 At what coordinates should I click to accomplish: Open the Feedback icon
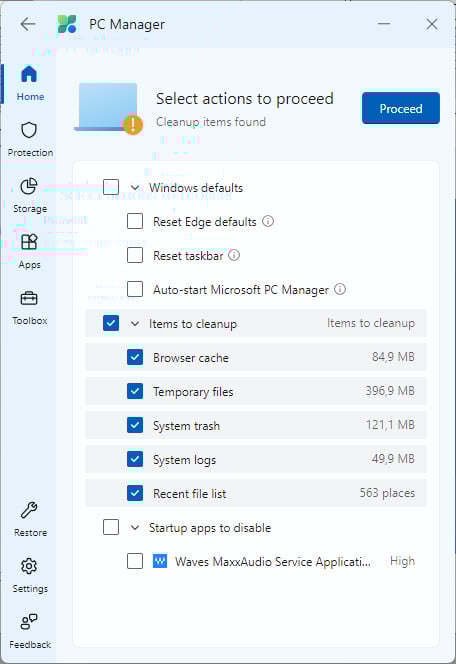click(29, 622)
